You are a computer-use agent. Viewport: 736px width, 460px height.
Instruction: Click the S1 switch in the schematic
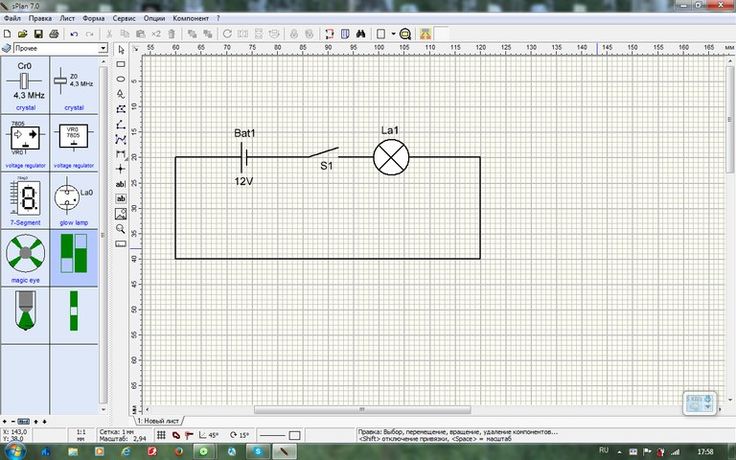[324, 153]
